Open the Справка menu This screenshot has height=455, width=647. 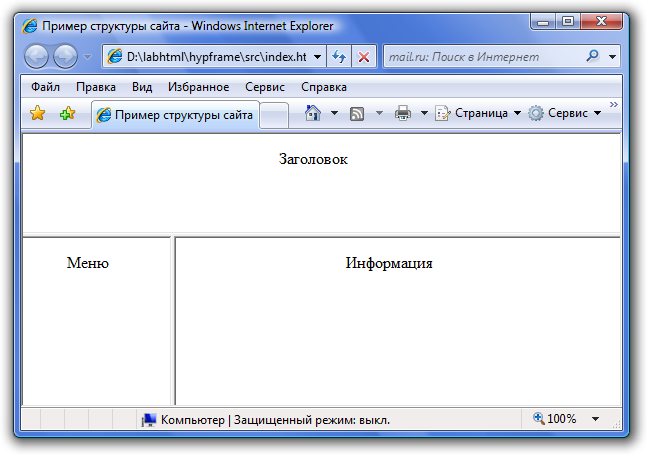[x=324, y=87]
